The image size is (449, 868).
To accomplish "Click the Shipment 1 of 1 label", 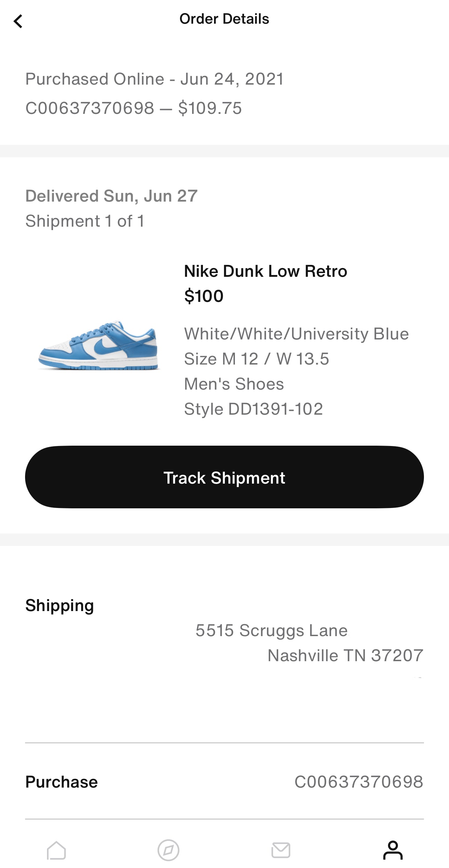I will (85, 221).
